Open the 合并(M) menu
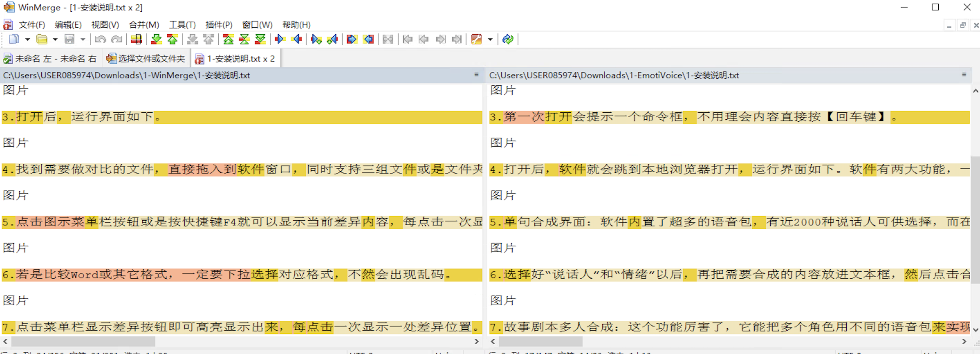 144,25
